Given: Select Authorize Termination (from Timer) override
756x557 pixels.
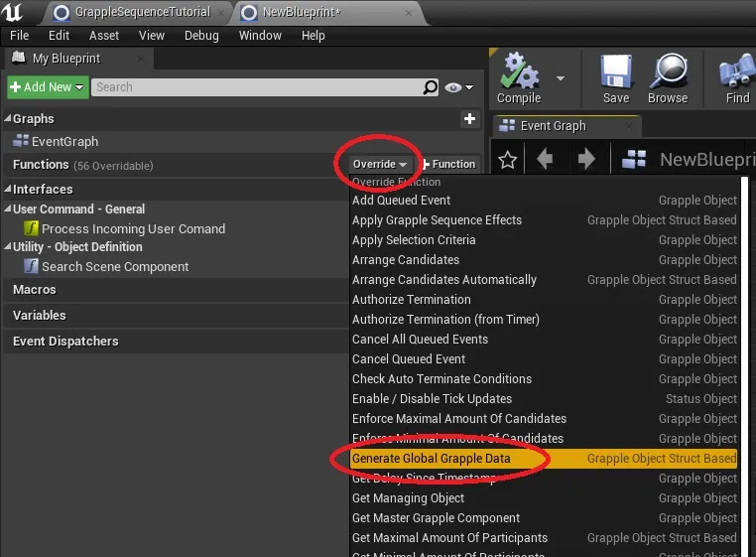Looking at the screenshot, I should point(544,319).
